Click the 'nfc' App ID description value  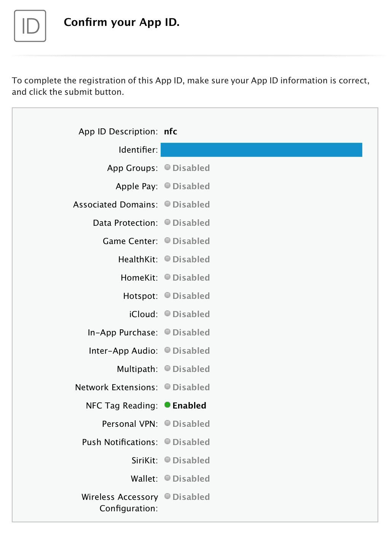(171, 131)
